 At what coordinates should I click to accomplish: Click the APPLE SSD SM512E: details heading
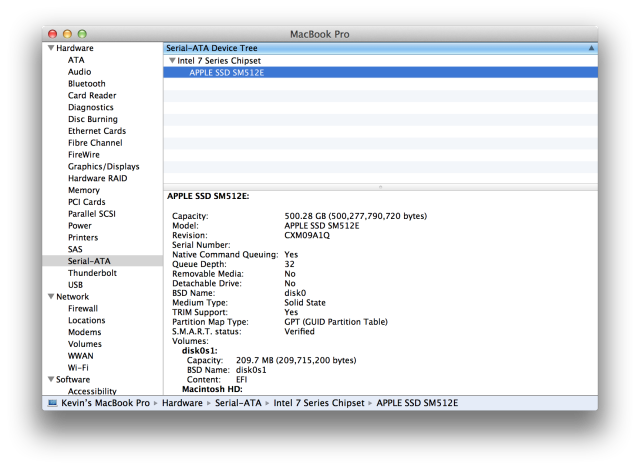[208, 196]
